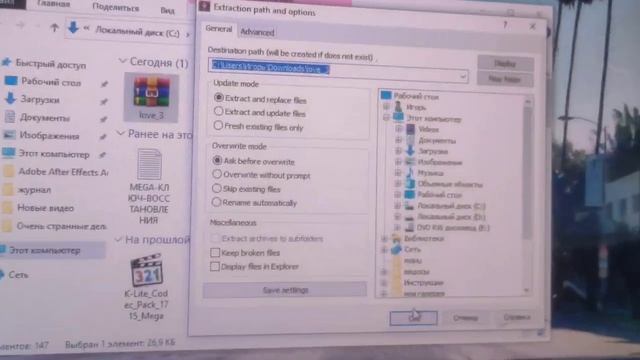Open the love_3 WinRAR archive icon
The width and height of the screenshot is (640, 360).
(x=151, y=91)
